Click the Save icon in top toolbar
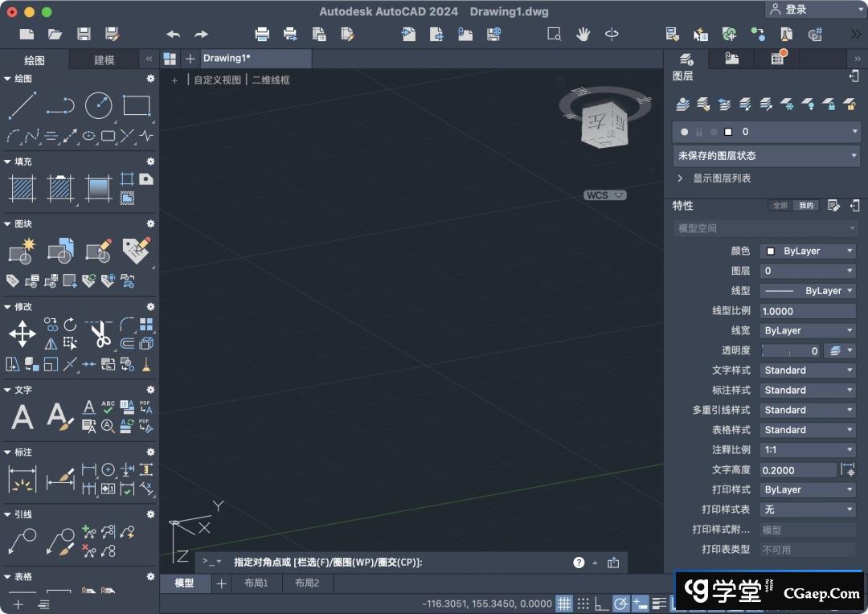868x614 pixels. coord(84,34)
